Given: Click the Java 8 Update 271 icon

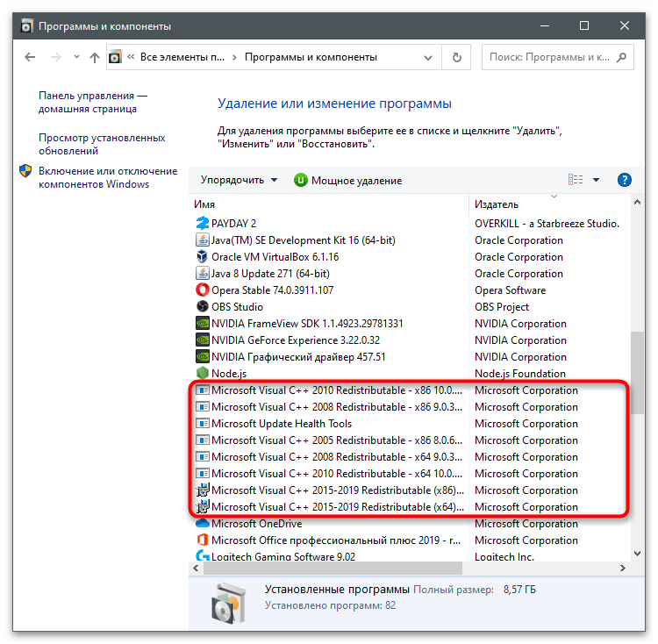Looking at the screenshot, I should click(x=203, y=274).
